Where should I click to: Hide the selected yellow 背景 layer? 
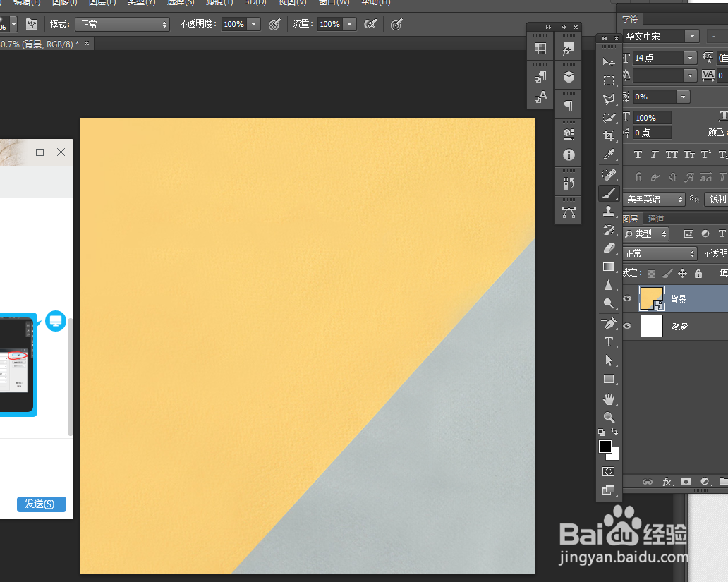click(x=627, y=298)
